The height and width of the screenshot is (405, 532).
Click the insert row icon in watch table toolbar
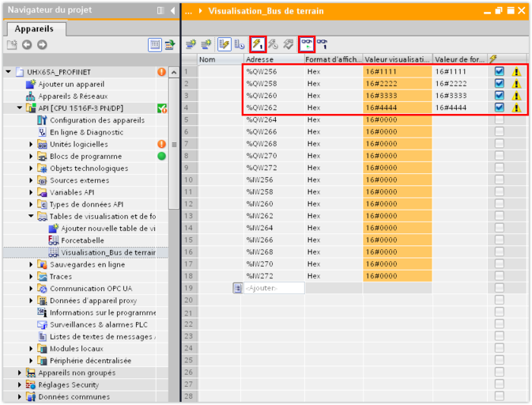(x=190, y=44)
